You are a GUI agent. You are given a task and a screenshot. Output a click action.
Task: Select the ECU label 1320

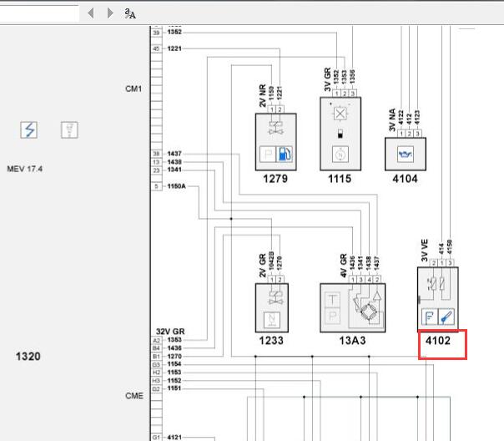click(28, 356)
